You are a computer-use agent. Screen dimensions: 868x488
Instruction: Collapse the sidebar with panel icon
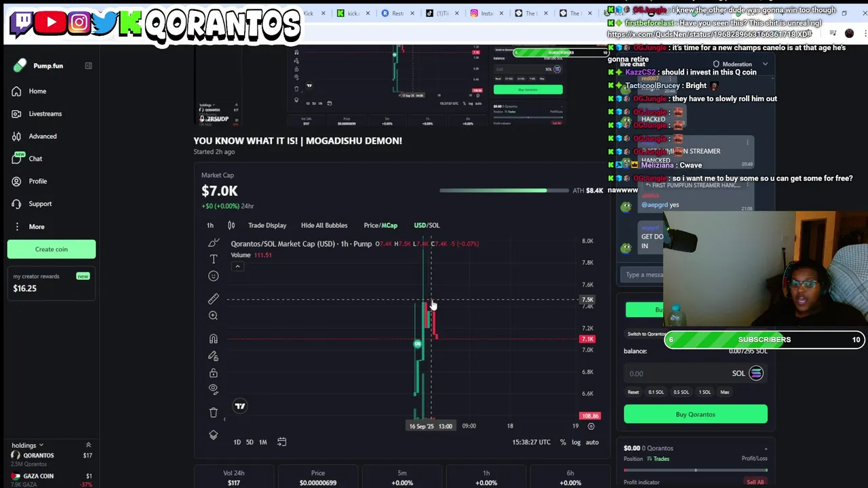[x=88, y=66]
